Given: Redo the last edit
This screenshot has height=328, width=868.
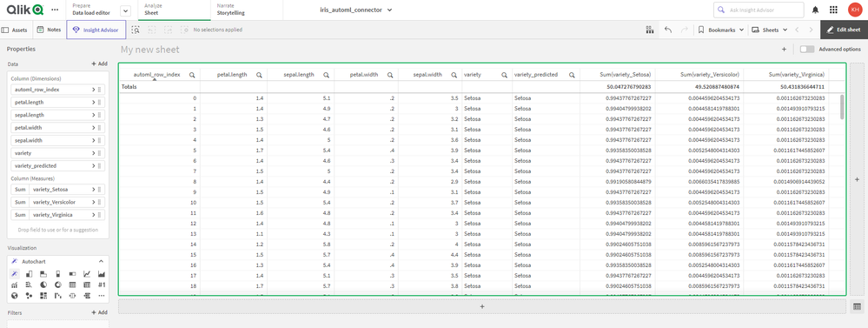Looking at the screenshot, I should (684, 30).
